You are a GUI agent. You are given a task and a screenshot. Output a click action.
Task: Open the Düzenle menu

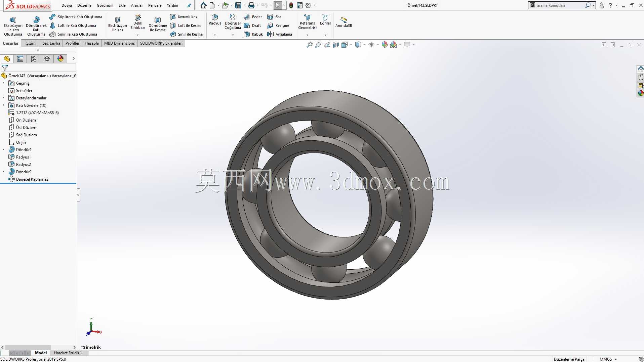click(x=84, y=5)
